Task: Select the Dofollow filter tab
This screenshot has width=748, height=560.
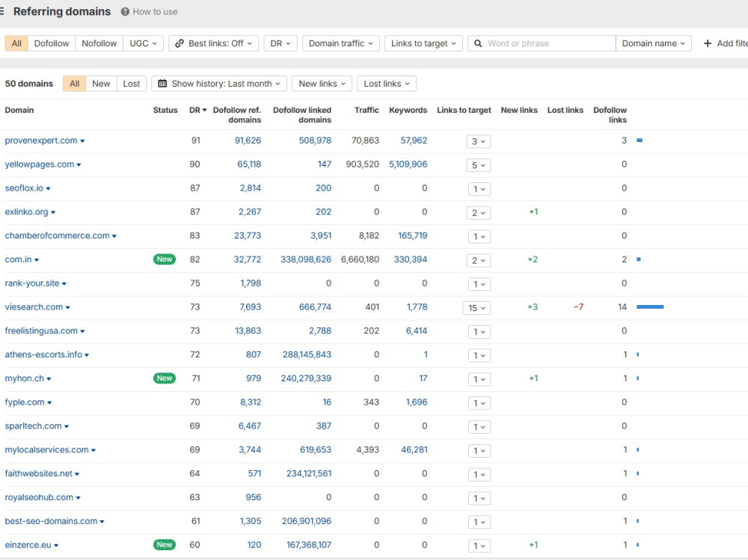Action: pyautogui.click(x=52, y=43)
